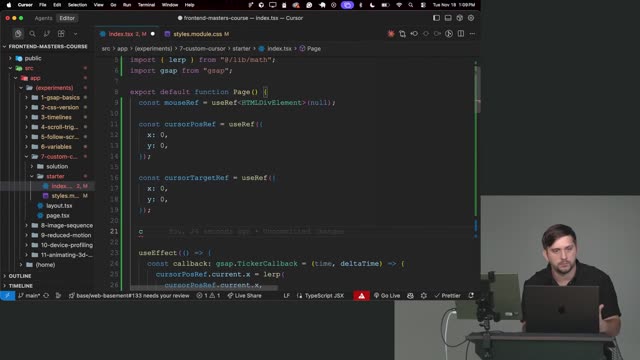The image size is (640, 360).
Task: Click the 7-custom-cursor breadcrumb
Action: (x=202, y=49)
